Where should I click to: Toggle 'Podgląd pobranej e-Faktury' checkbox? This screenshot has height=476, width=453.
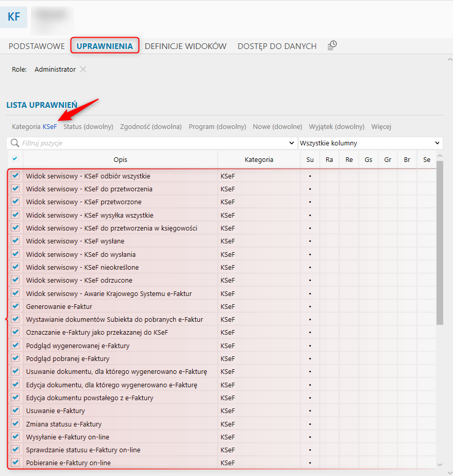pos(15,358)
